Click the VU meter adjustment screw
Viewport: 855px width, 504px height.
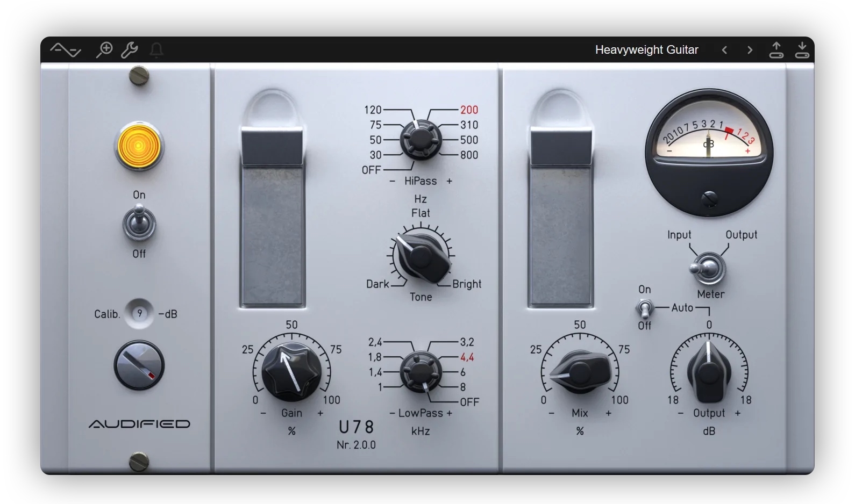pos(709,199)
